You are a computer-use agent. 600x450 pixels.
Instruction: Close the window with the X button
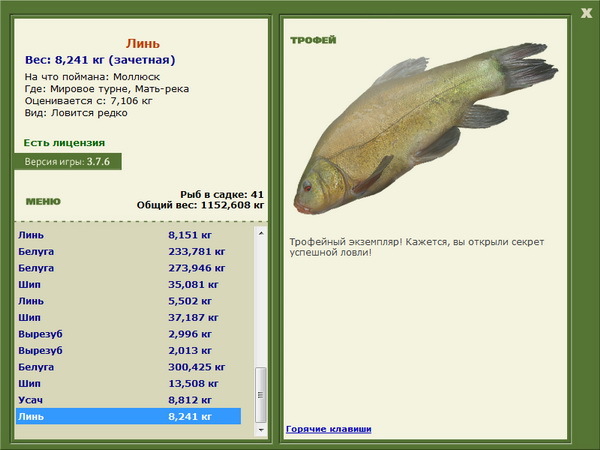point(586,13)
